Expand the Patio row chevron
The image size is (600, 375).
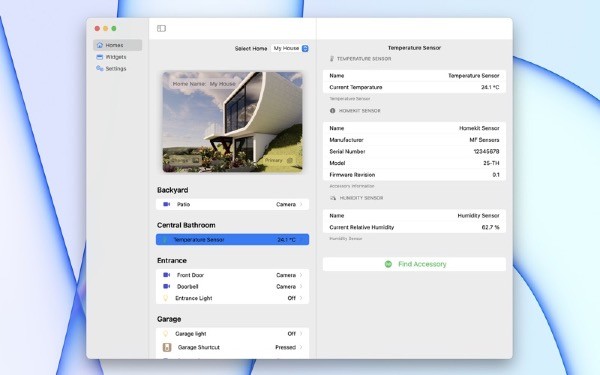tap(301, 204)
